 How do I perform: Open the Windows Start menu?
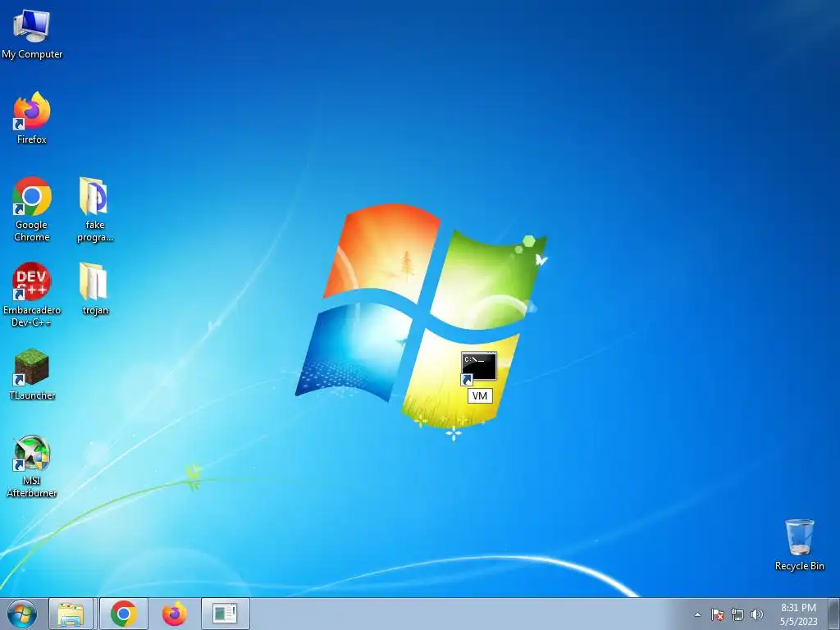pyautogui.click(x=22, y=614)
